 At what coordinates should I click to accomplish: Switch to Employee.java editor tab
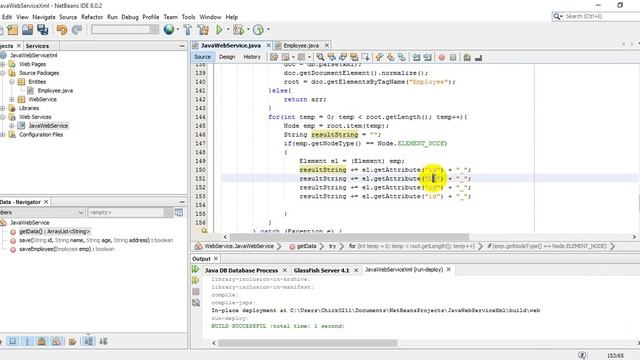tap(301, 45)
